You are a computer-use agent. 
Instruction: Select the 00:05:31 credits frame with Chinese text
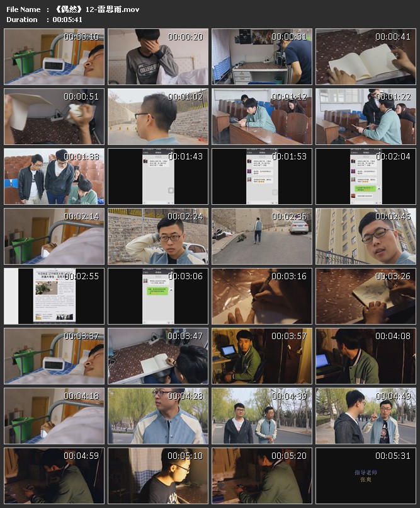pyautogui.click(x=366, y=476)
